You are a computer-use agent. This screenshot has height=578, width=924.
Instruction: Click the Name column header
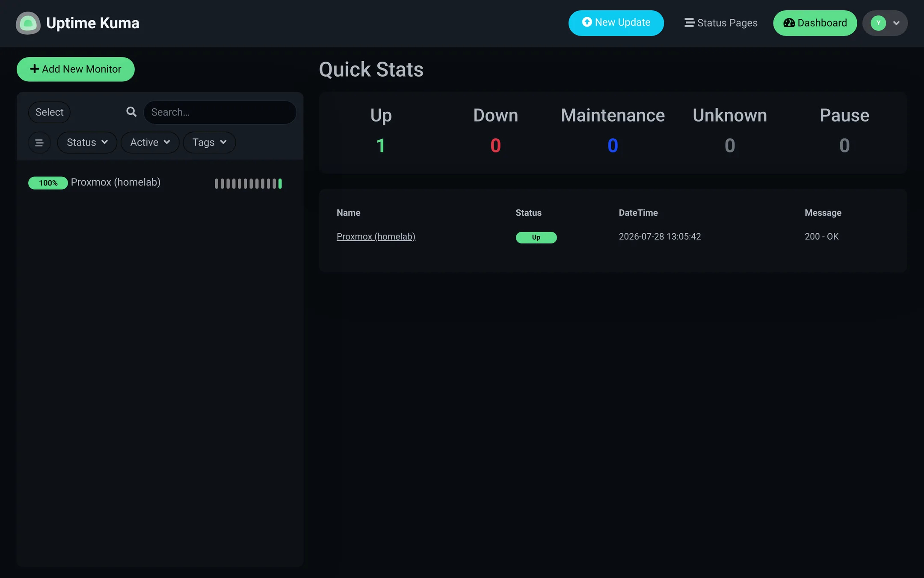click(348, 213)
